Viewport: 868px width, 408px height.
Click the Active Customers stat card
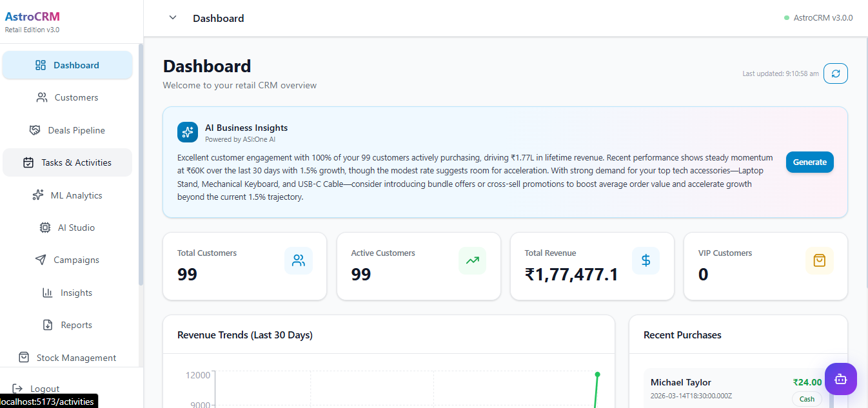tap(419, 266)
